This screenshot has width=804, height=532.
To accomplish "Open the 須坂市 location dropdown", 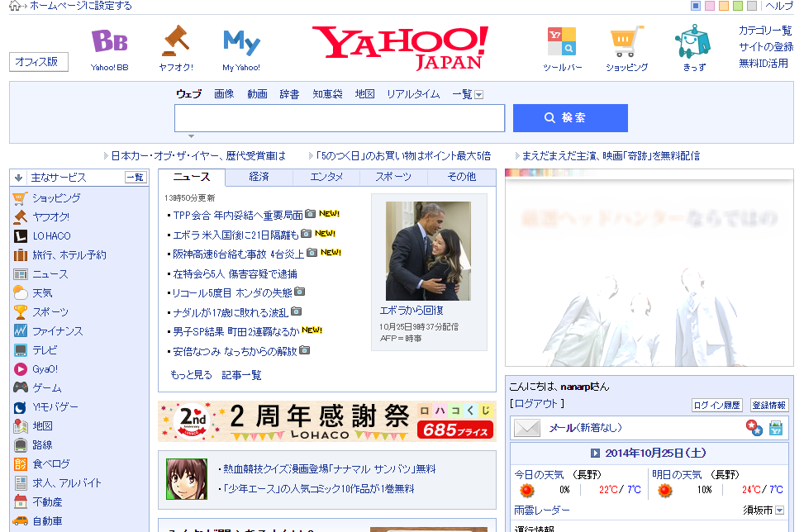I will (779, 511).
